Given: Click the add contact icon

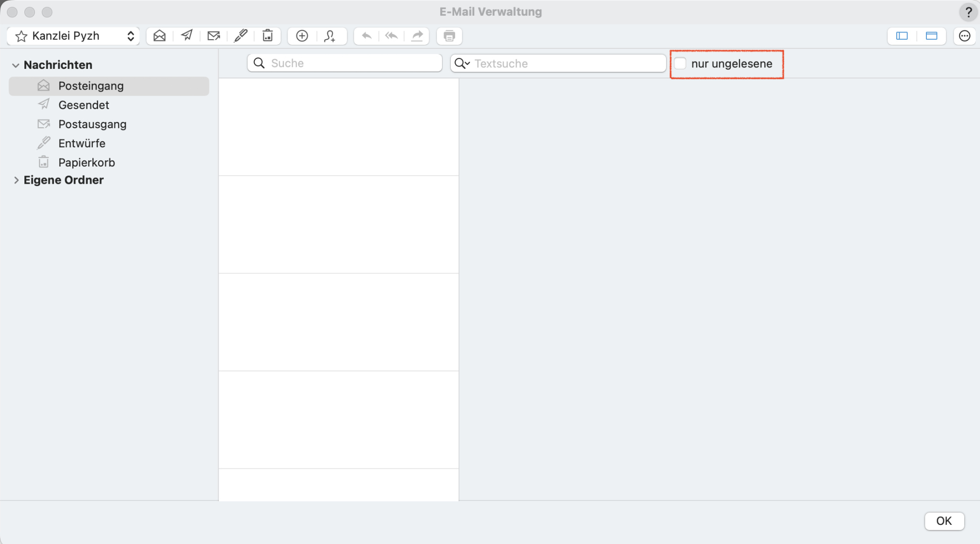Looking at the screenshot, I should click(x=330, y=36).
